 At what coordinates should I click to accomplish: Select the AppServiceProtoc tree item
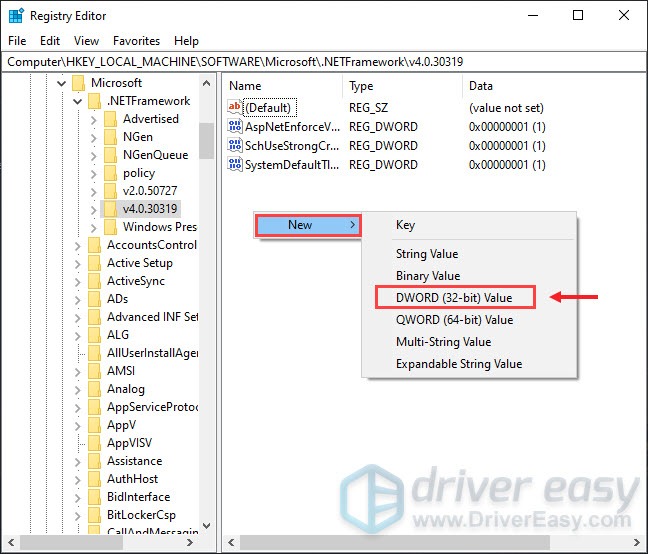coord(152,407)
